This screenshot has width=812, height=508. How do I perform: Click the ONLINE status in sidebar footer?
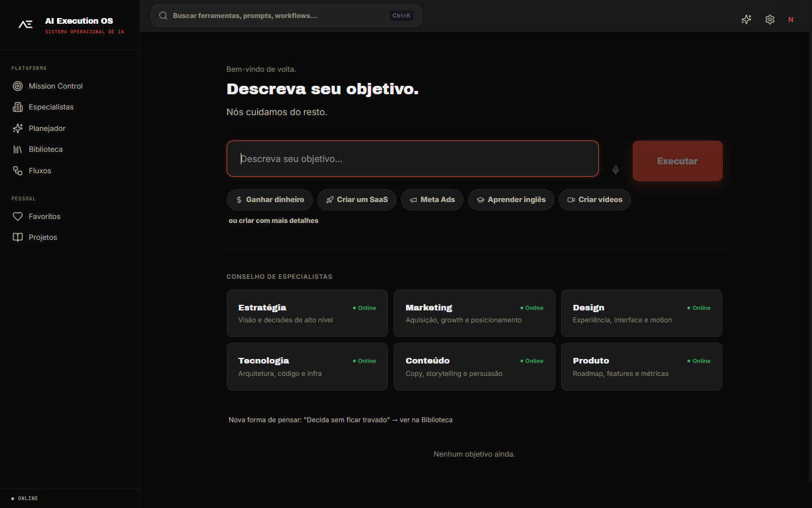[x=25, y=498]
